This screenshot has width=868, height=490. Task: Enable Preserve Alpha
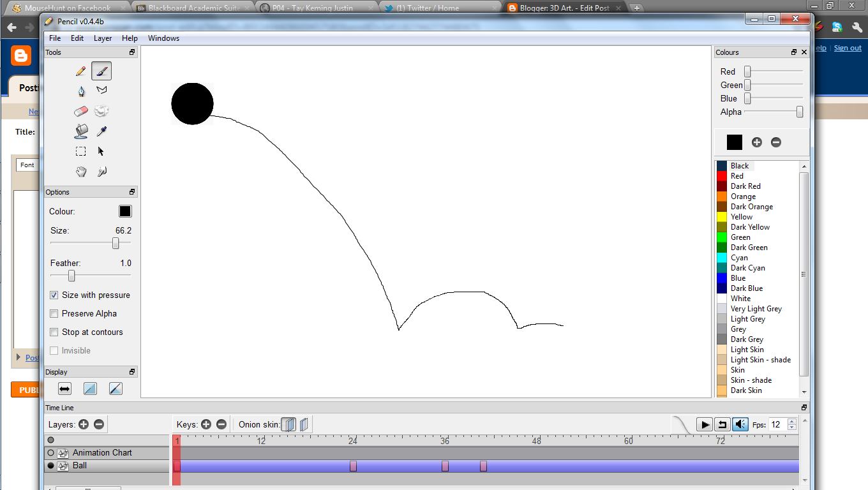[54, 313]
